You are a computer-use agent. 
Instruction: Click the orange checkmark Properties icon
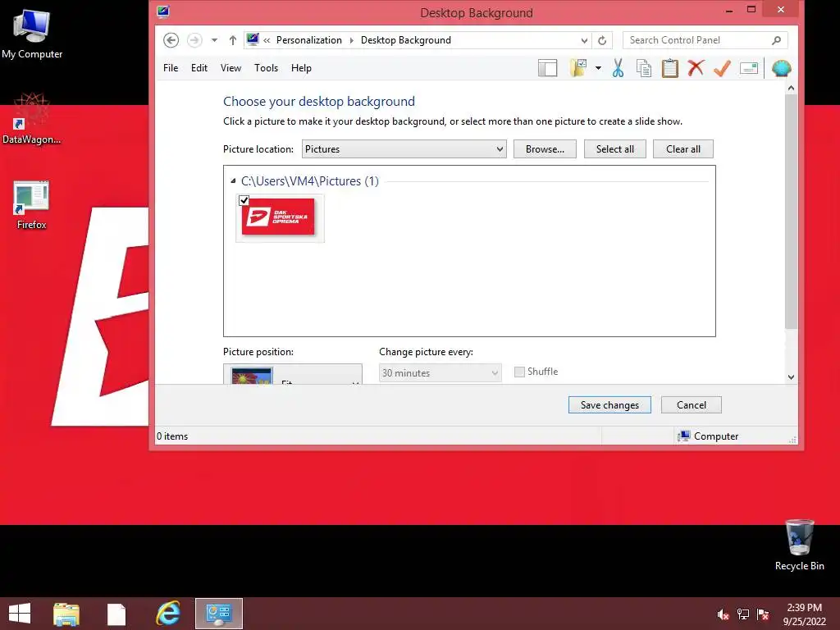(722, 68)
